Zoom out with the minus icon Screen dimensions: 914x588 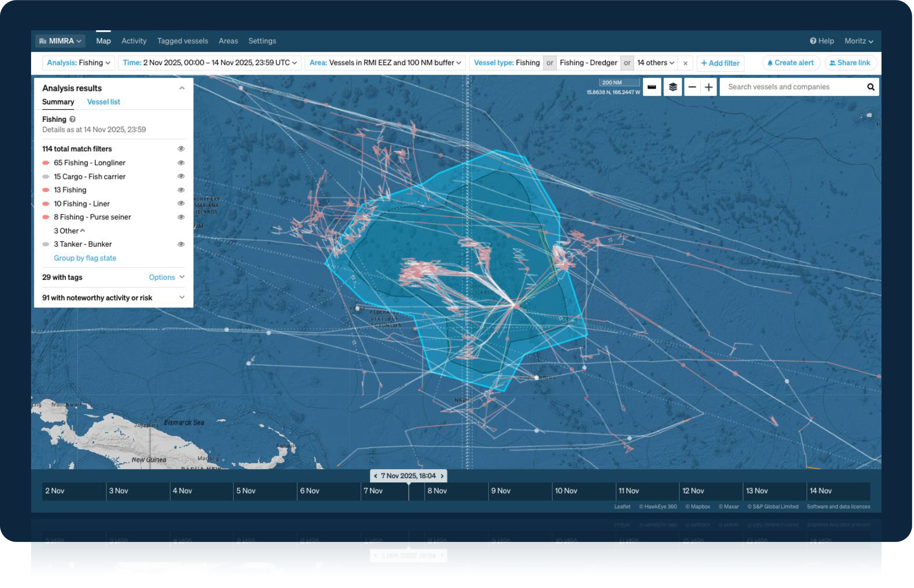[693, 87]
